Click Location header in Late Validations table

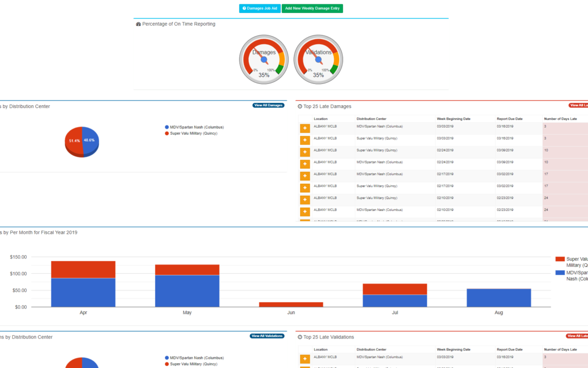321,349
